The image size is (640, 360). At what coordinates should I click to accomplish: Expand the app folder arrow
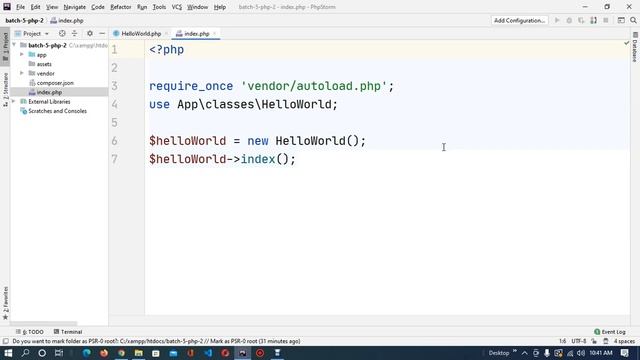(x=22, y=54)
